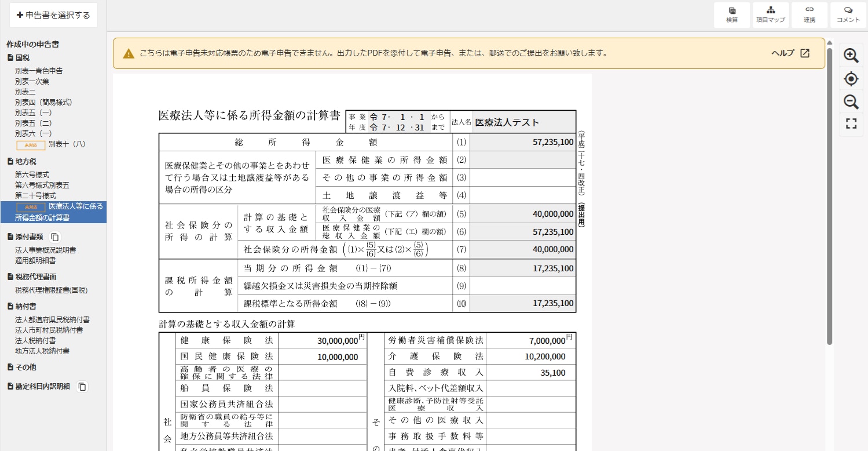Enter fullscreen view mode
Viewport: 868px width, 451px height.
point(851,123)
